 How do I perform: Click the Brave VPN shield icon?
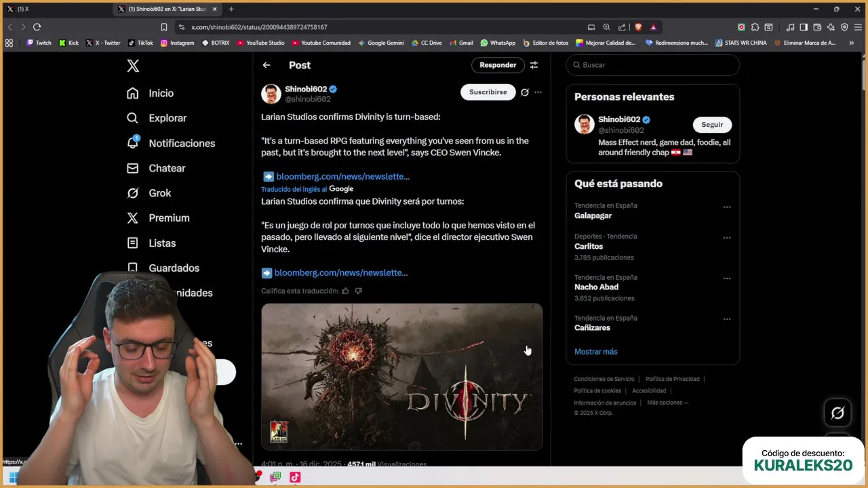tap(844, 27)
